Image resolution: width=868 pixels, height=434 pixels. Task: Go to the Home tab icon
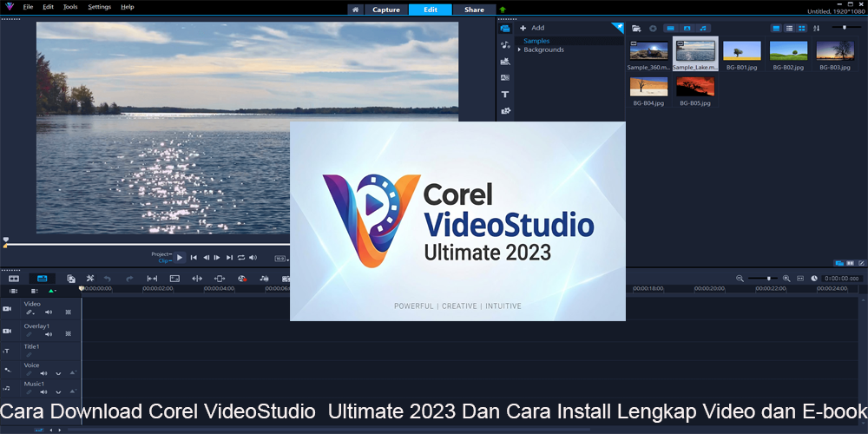click(x=355, y=10)
